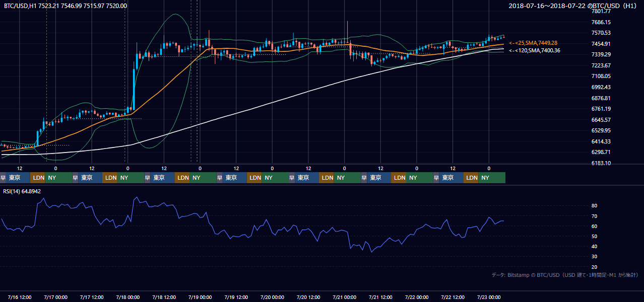The width and height of the screenshot is (644, 302).
Task: Click RSI scale level 60
Action: pyautogui.click(x=595, y=226)
